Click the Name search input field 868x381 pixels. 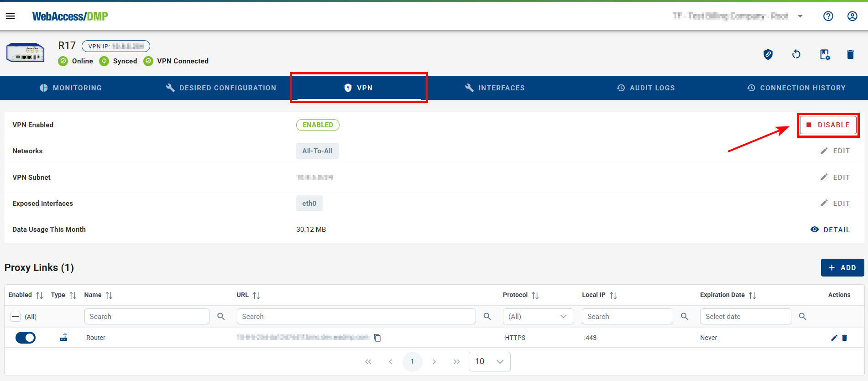(146, 317)
